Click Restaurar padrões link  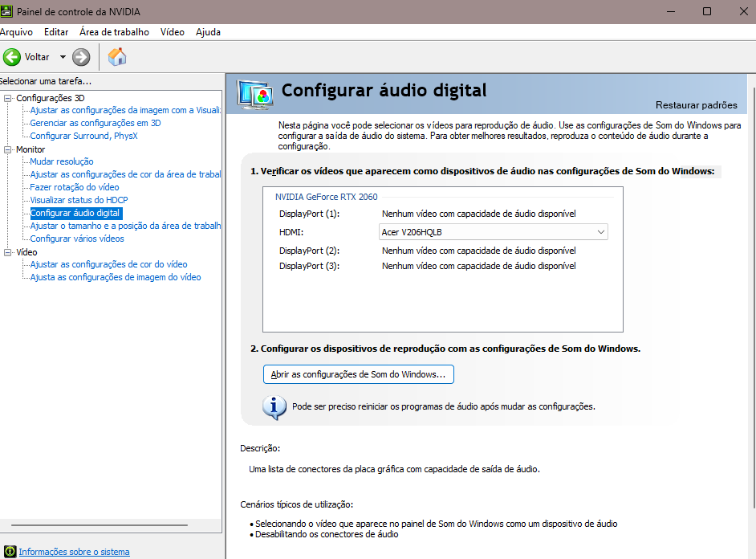[x=697, y=105]
